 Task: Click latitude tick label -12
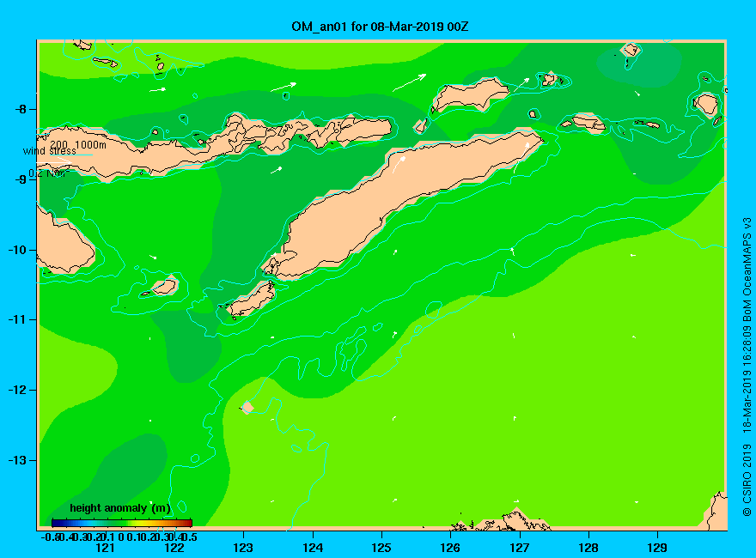tap(17, 390)
